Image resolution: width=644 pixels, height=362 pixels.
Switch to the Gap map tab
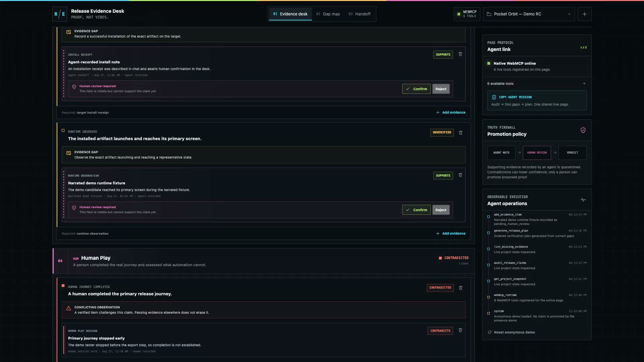328,14
